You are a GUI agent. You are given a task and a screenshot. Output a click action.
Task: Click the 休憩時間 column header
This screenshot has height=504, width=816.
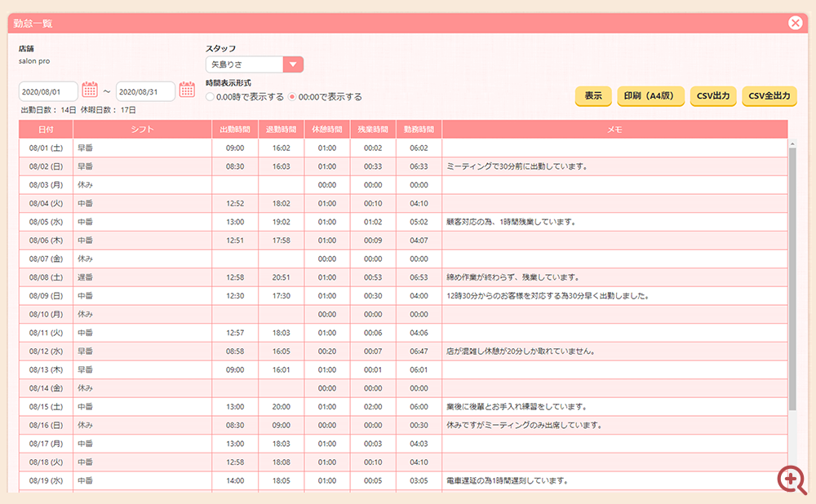click(x=327, y=130)
